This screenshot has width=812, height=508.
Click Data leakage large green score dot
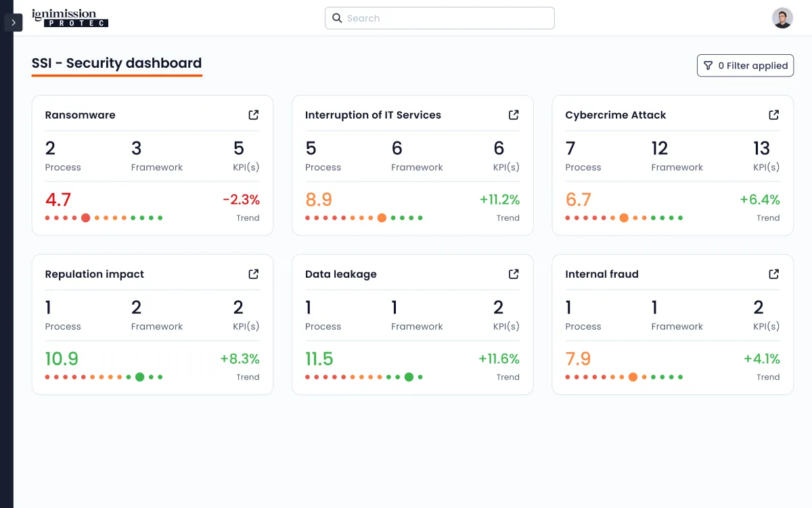[x=409, y=377]
